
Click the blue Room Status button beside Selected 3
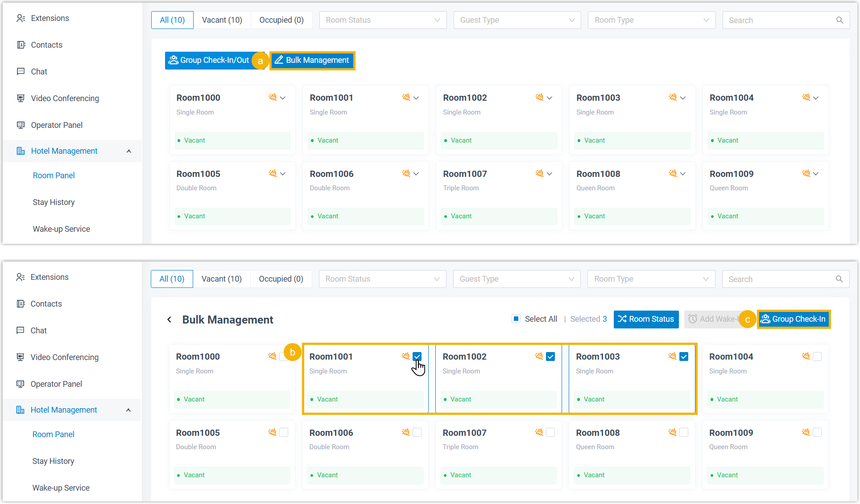(x=646, y=319)
